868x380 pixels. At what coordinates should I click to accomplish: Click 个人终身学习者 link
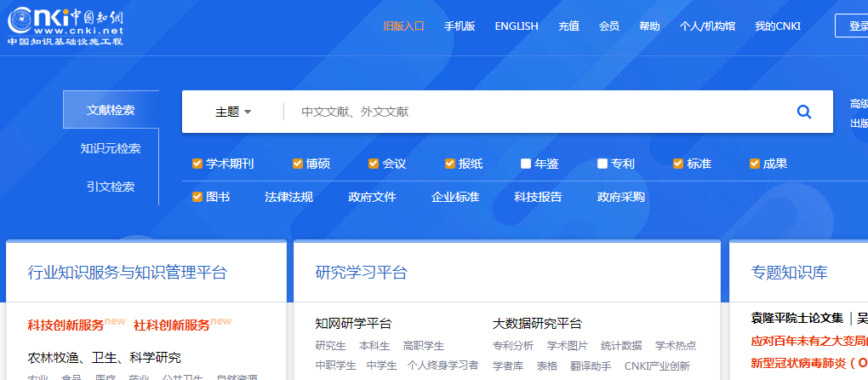(443, 366)
